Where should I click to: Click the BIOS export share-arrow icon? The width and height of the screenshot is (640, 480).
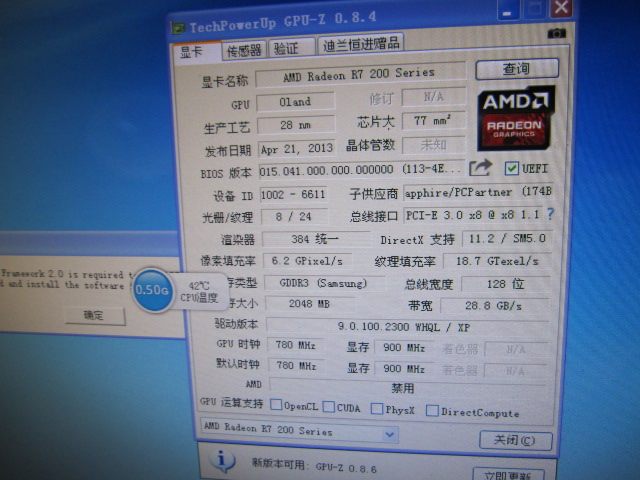tap(480, 168)
